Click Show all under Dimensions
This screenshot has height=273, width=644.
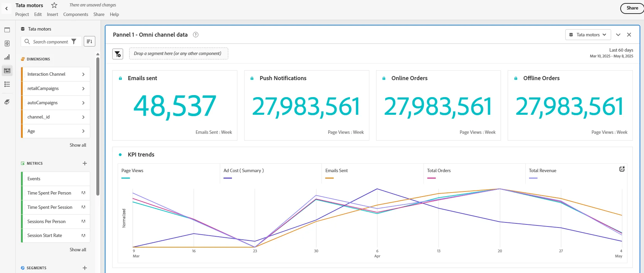78,145
